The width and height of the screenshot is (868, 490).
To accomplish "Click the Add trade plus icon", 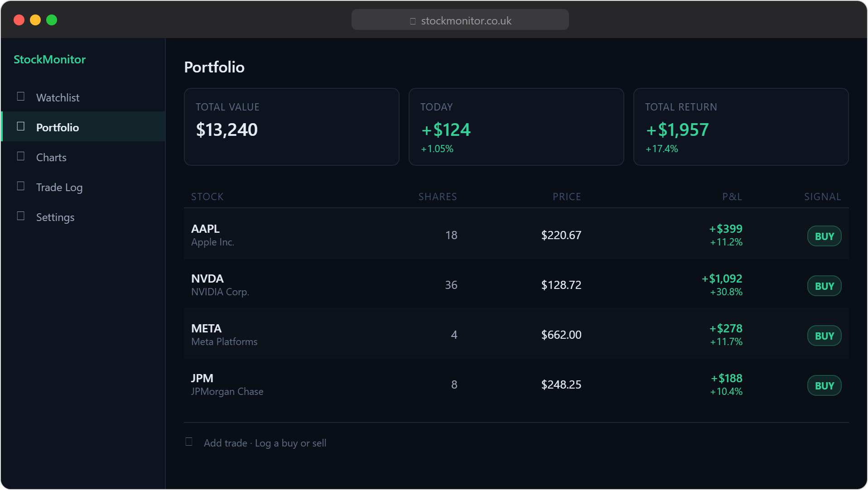I will (189, 442).
